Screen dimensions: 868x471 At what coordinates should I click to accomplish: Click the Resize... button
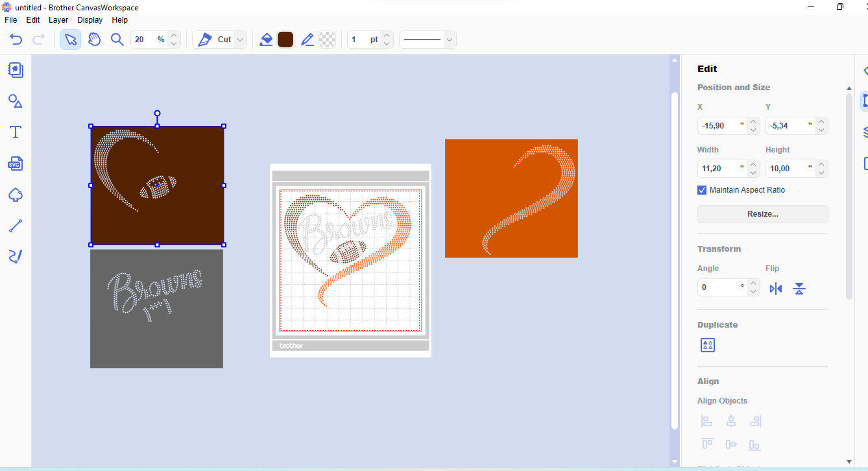tap(763, 214)
